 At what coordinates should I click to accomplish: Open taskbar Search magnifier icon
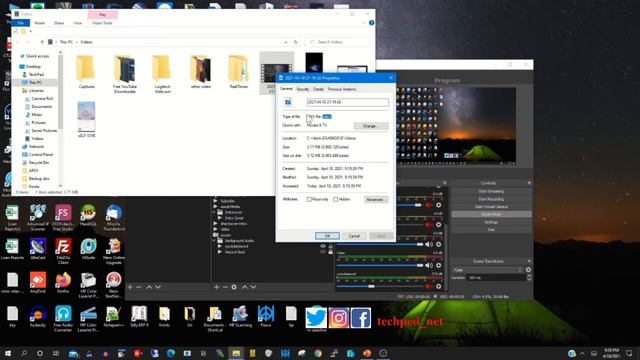[24, 353]
